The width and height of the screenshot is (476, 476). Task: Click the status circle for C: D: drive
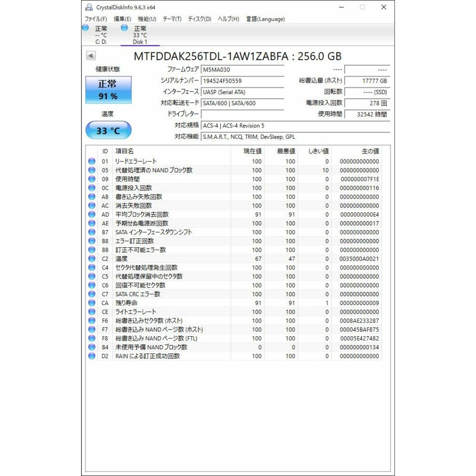tap(86, 28)
